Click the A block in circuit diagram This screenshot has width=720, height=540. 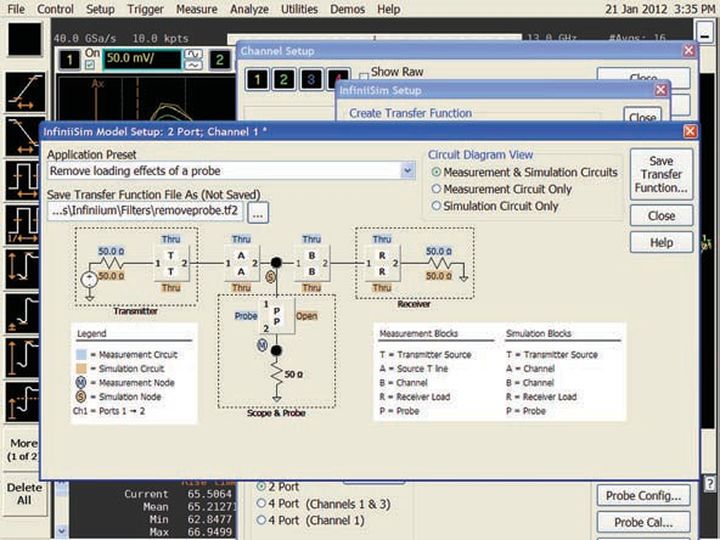click(x=241, y=264)
